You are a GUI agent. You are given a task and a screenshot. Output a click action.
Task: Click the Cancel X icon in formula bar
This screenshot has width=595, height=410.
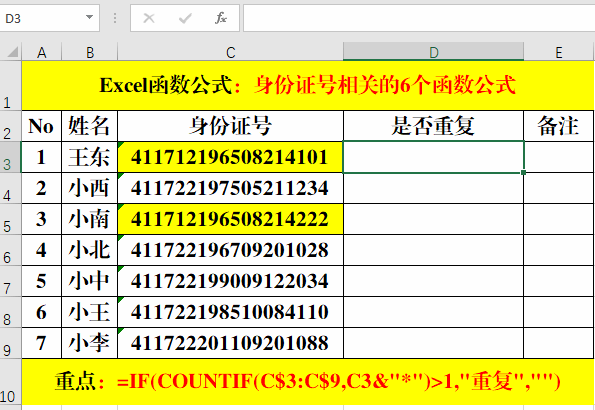click(x=149, y=18)
